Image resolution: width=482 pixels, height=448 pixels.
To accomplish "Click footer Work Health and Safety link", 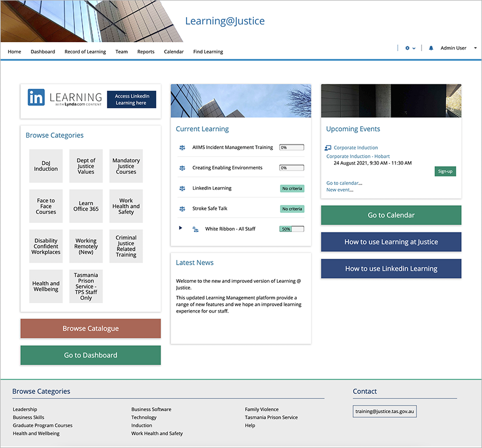I will click(x=157, y=433).
